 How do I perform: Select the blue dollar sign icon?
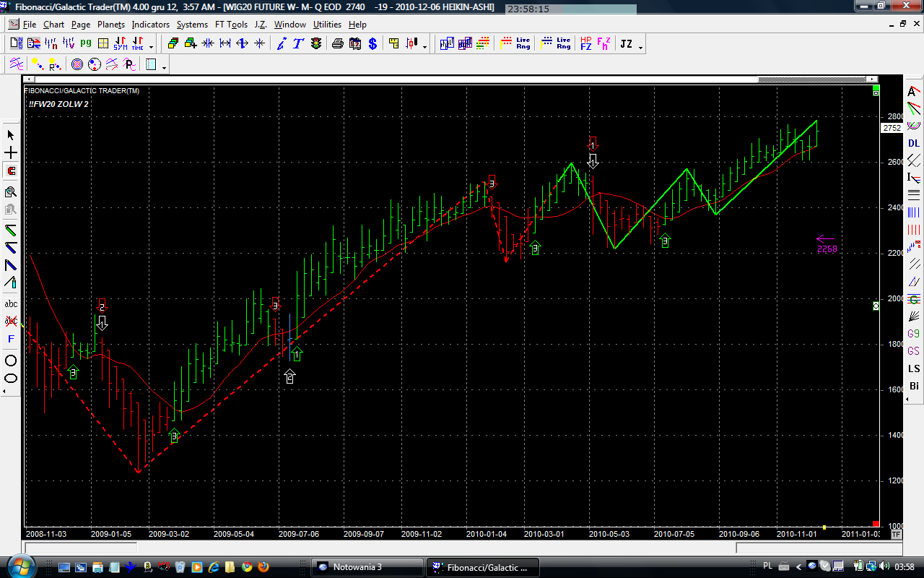tap(372, 44)
